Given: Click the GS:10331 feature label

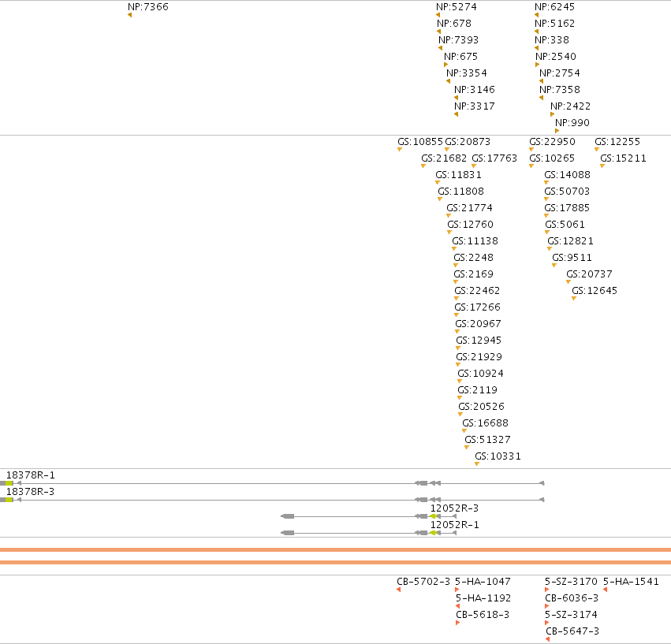Looking at the screenshot, I should click(498, 456).
